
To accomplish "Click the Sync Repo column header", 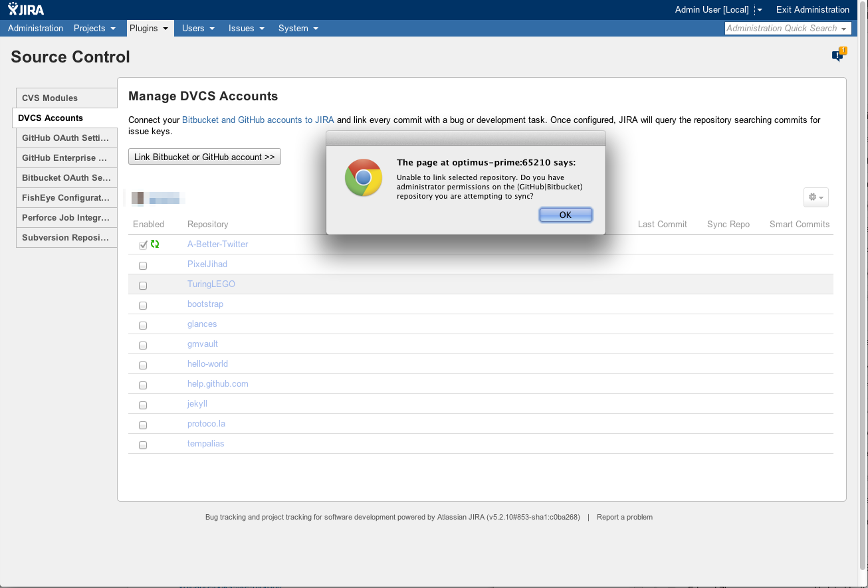I will [728, 224].
